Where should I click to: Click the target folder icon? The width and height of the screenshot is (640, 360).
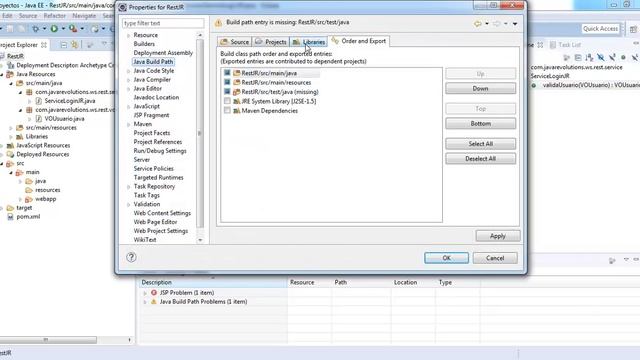(11, 208)
